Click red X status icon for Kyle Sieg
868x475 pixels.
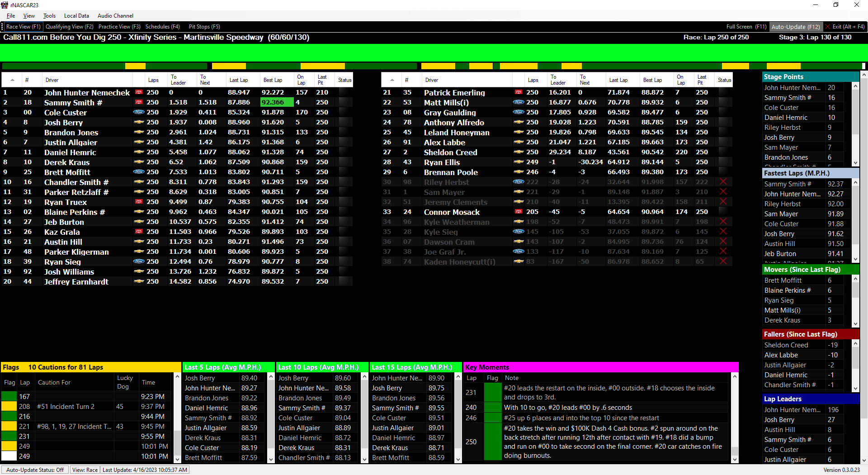click(723, 232)
